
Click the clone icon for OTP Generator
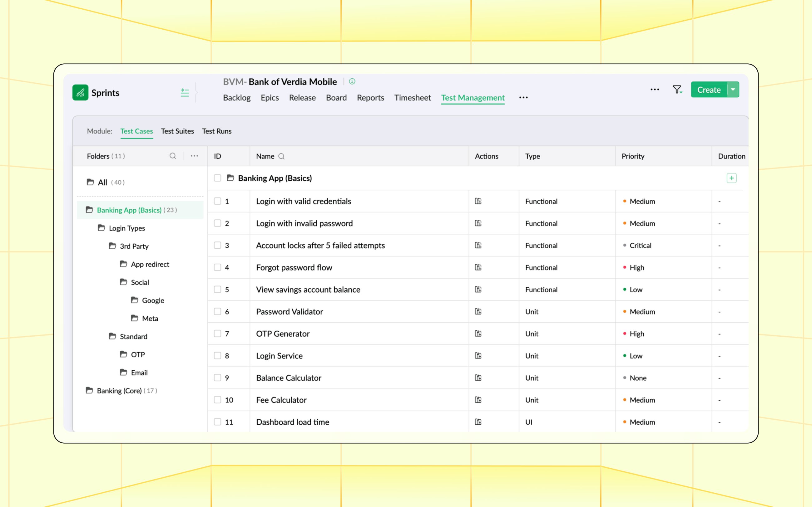click(x=478, y=334)
